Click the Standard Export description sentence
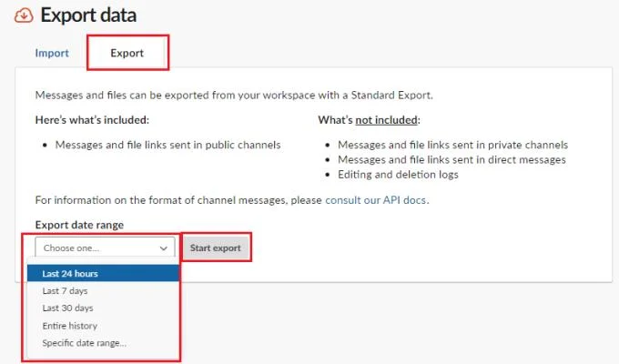This screenshot has height=364, width=619. pyautogui.click(x=234, y=96)
